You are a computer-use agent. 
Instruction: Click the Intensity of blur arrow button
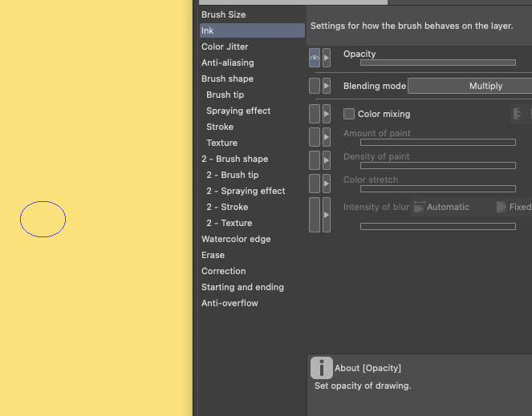[x=327, y=215]
